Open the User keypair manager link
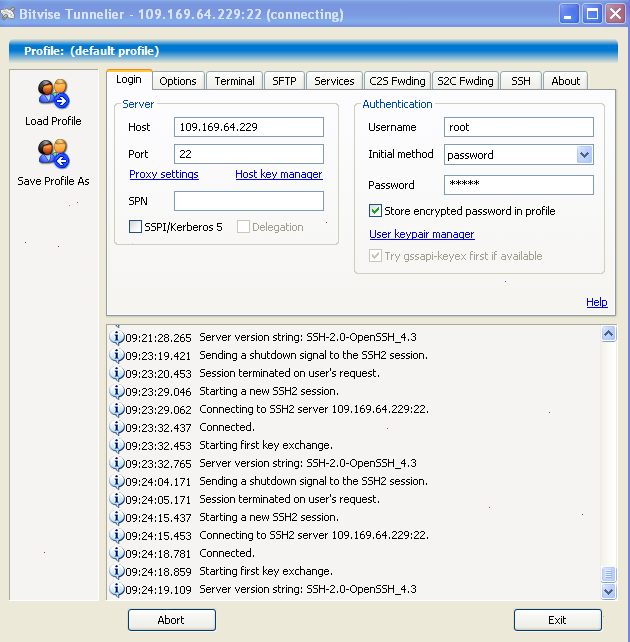Image resolution: width=630 pixels, height=642 pixels. tap(422, 234)
